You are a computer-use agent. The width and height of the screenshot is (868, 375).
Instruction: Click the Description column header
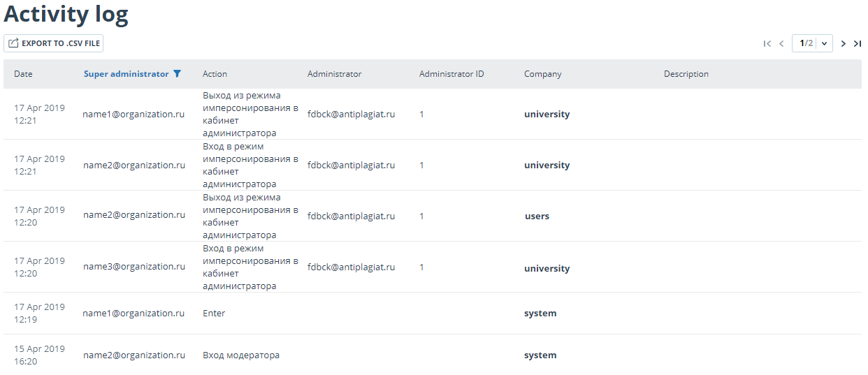click(686, 74)
